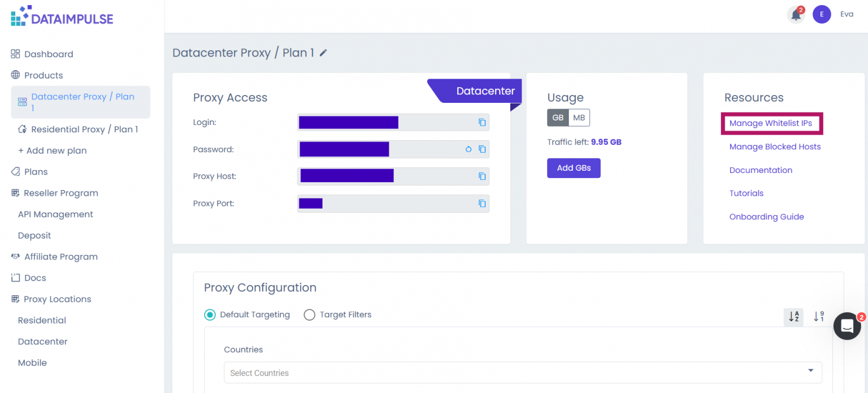Open notifications via the bell icon

pos(796,14)
